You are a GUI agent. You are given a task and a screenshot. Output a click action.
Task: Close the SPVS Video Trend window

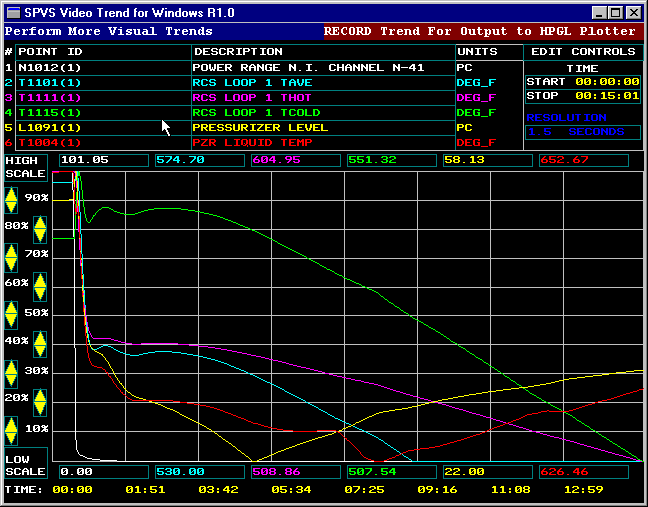coord(634,13)
